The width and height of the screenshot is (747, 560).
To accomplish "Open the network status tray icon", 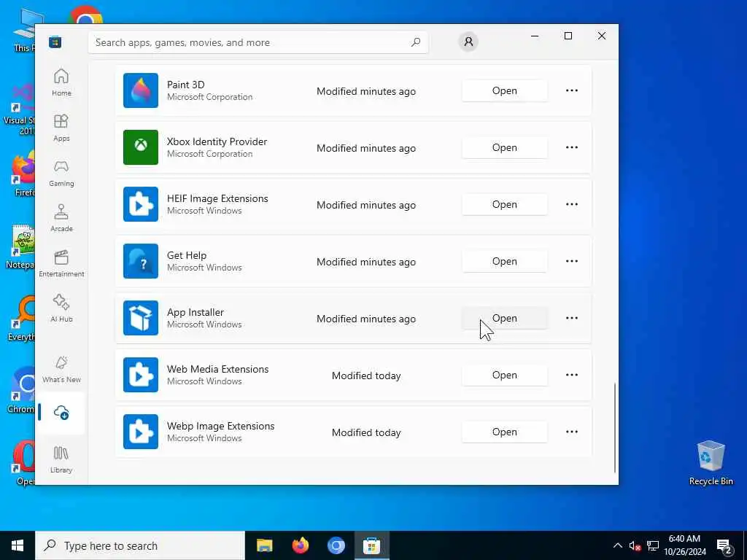I will click(653, 546).
